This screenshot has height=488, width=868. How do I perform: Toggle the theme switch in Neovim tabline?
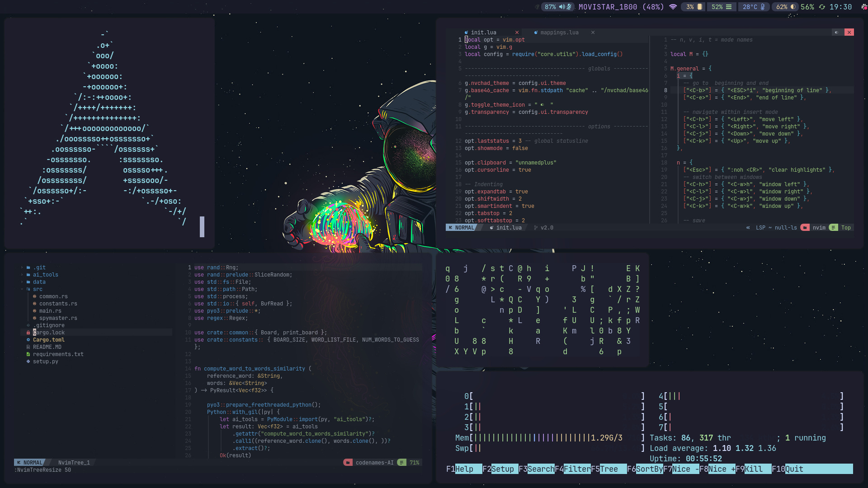tap(837, 33)
